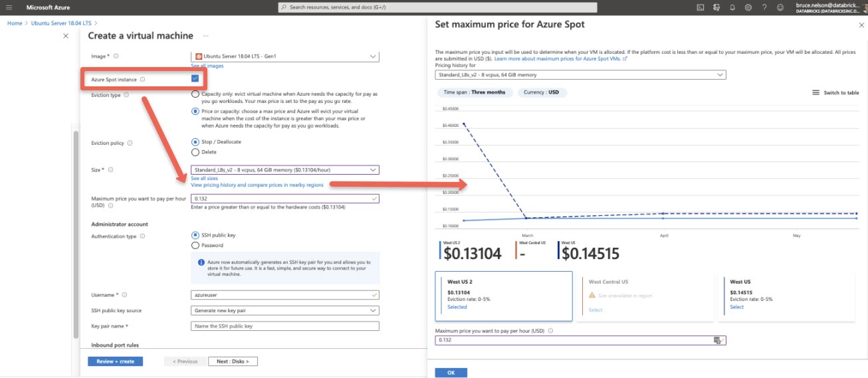Click the OK button in the Spot panel
Screen dimensions: 868x378
451,373
